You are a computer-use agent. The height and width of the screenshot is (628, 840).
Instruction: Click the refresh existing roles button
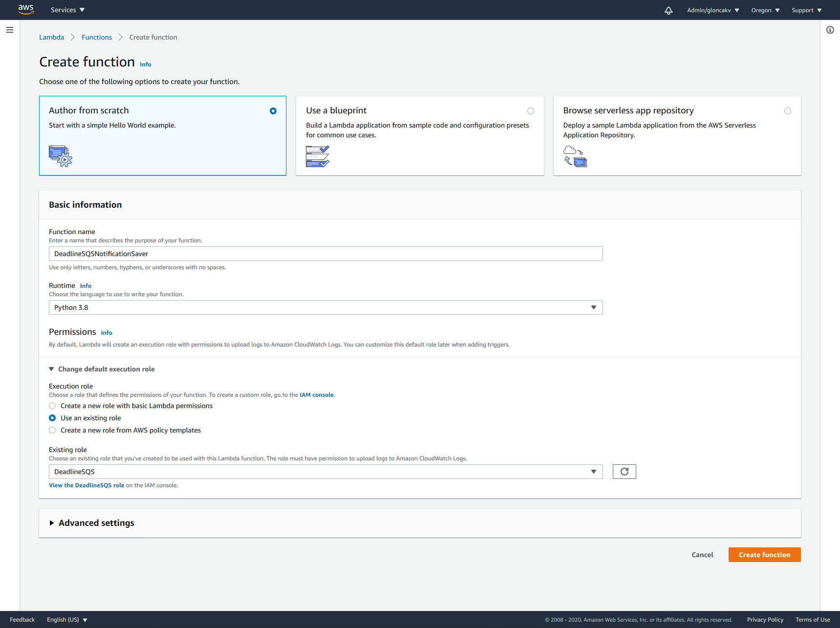(x=625, y=472)
